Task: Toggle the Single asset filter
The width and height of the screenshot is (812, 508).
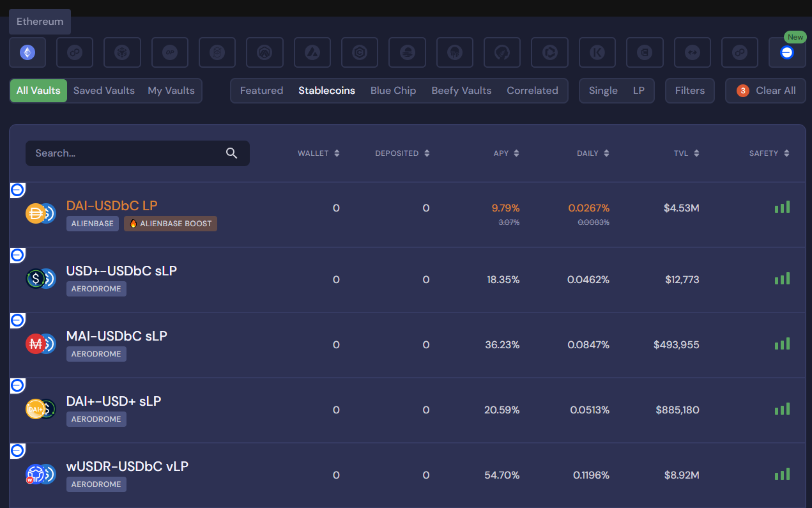Action: pos(603,91)
